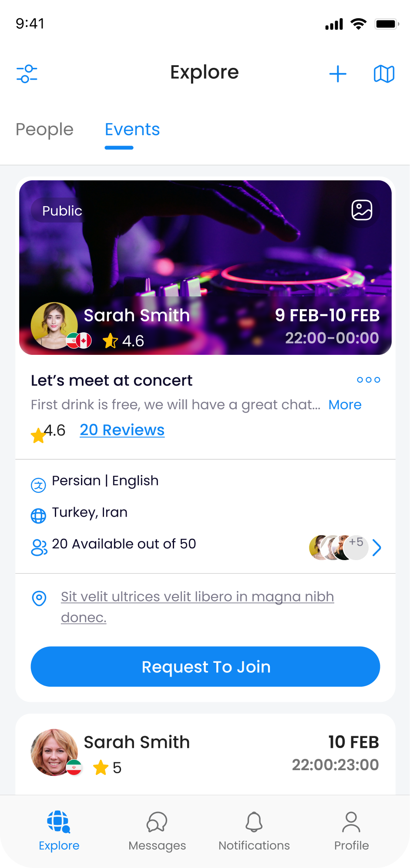
Task: Open the map view icon
Action: (384, 74)
